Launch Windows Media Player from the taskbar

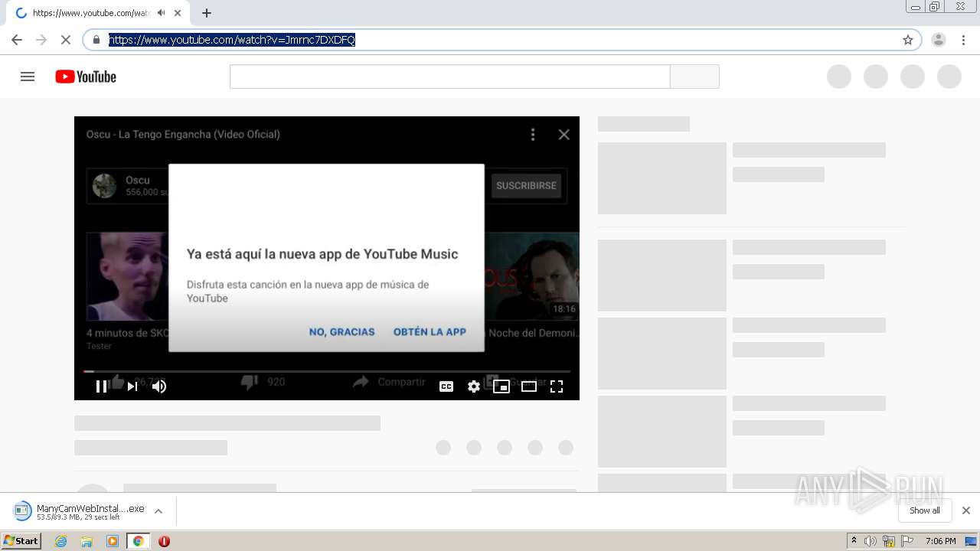(113, 541)
